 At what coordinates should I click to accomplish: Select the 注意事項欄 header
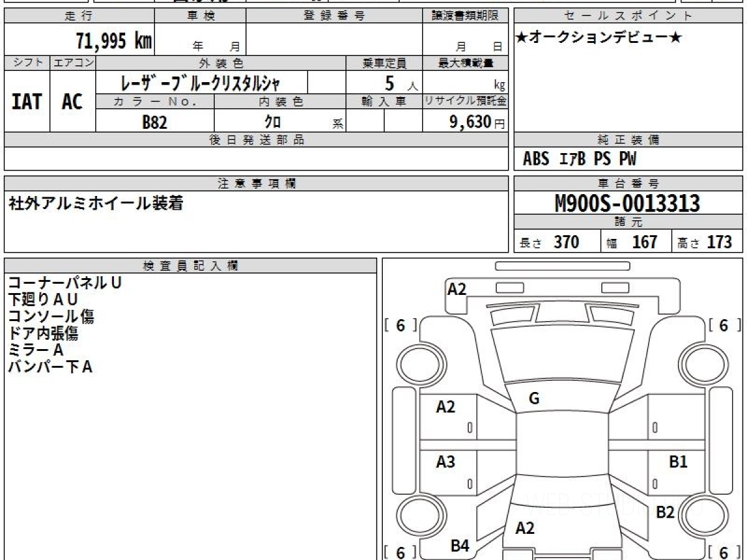(x=256, y=184)
